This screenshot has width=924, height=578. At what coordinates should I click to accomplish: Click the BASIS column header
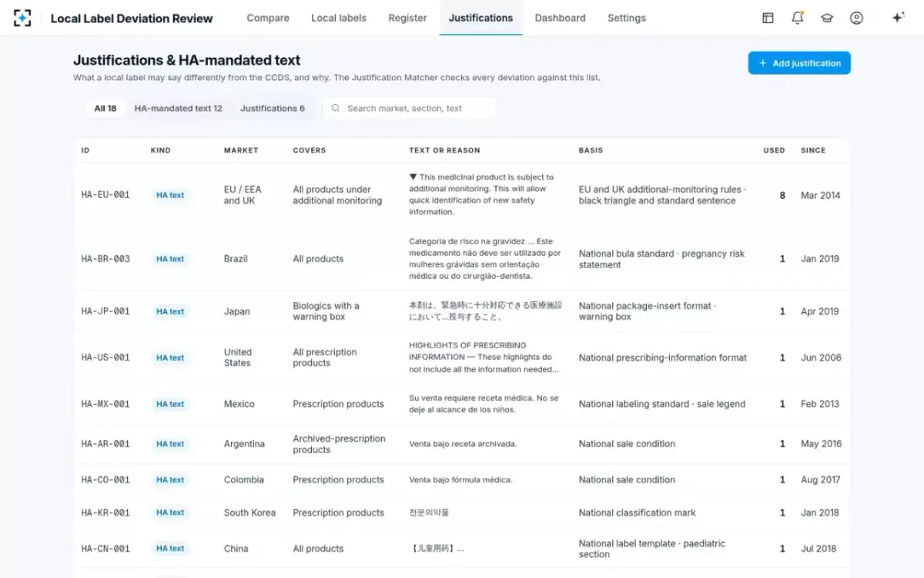tap(591, 150)
